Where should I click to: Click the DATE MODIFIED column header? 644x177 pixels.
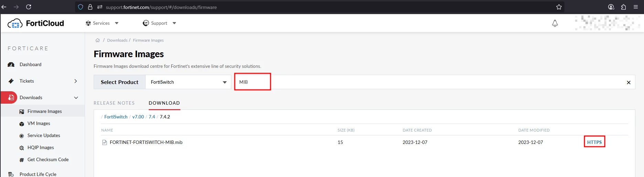pyautogui.click(x=534, y=130)
